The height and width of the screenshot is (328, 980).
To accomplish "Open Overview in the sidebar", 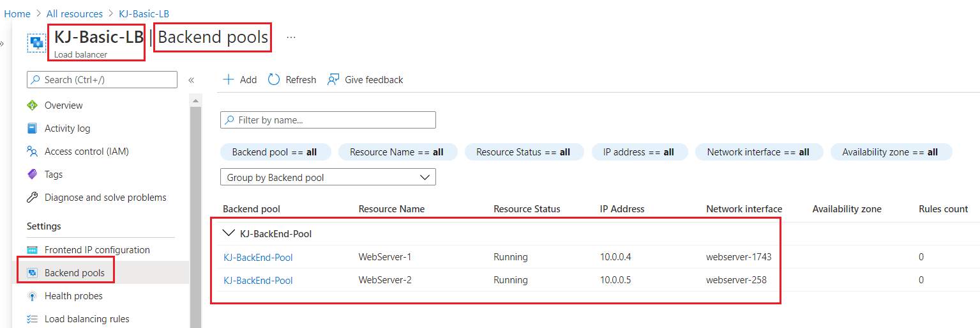I will point(64,105).
